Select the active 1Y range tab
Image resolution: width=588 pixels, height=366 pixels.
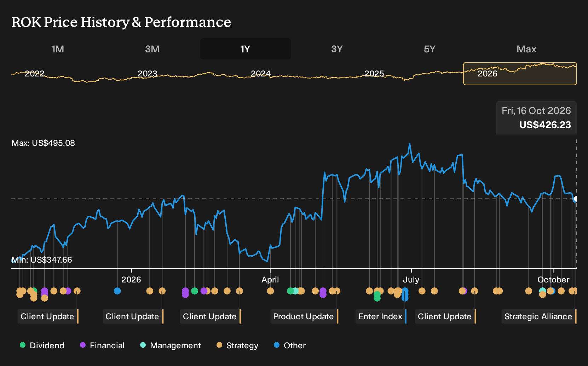[246, 49]
